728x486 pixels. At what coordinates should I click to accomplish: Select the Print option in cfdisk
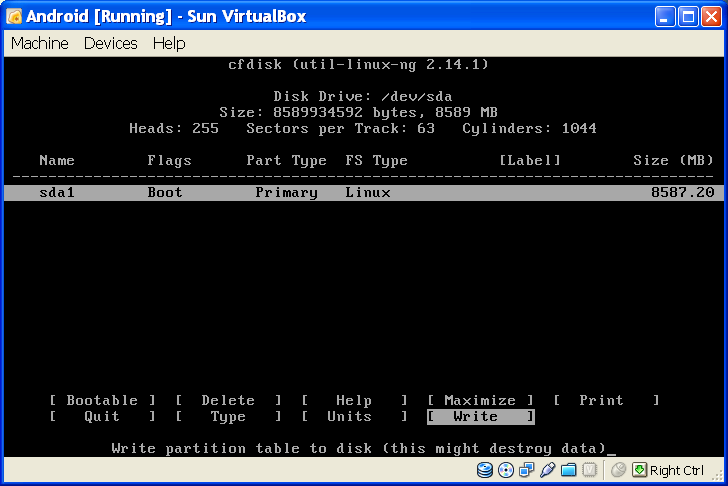click(x=606, y=400)
